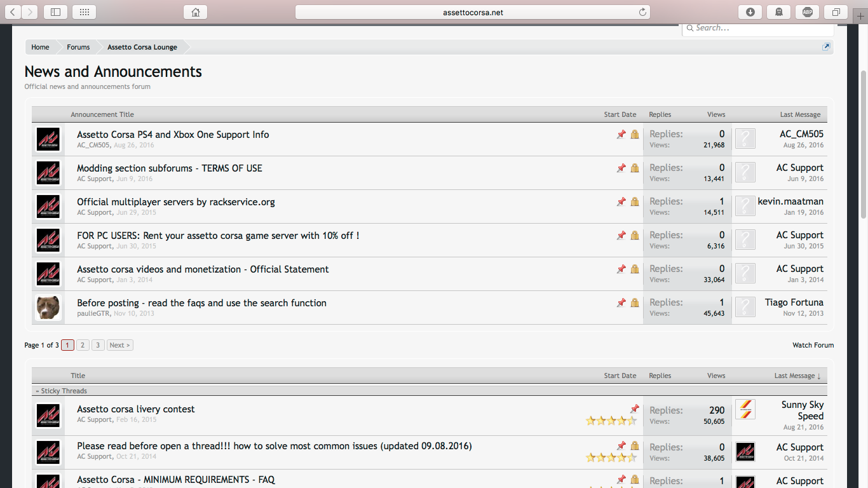The height and width of the screenshot is (488, 868).
Task: Go to page 2 of threads
Action: click(83, 345)
